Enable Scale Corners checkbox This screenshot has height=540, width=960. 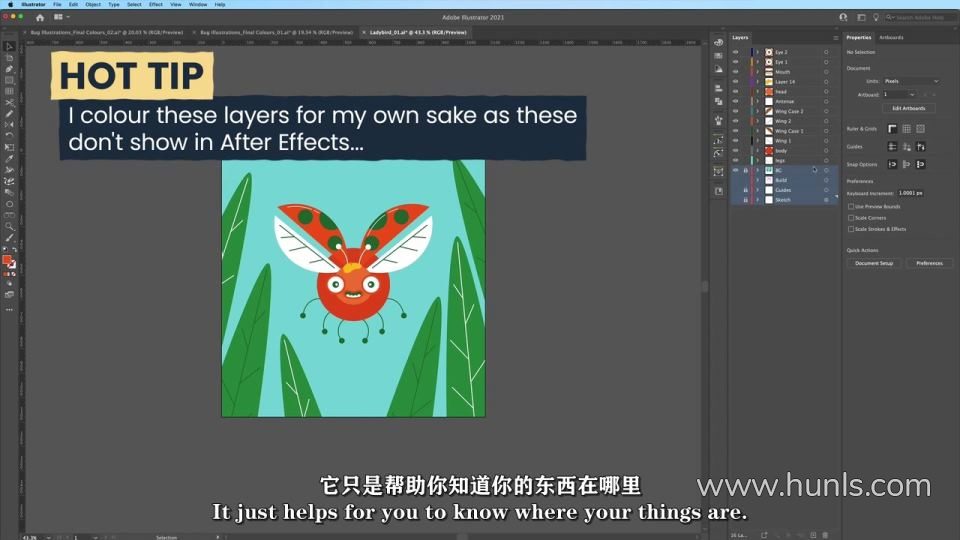(851, 217)
